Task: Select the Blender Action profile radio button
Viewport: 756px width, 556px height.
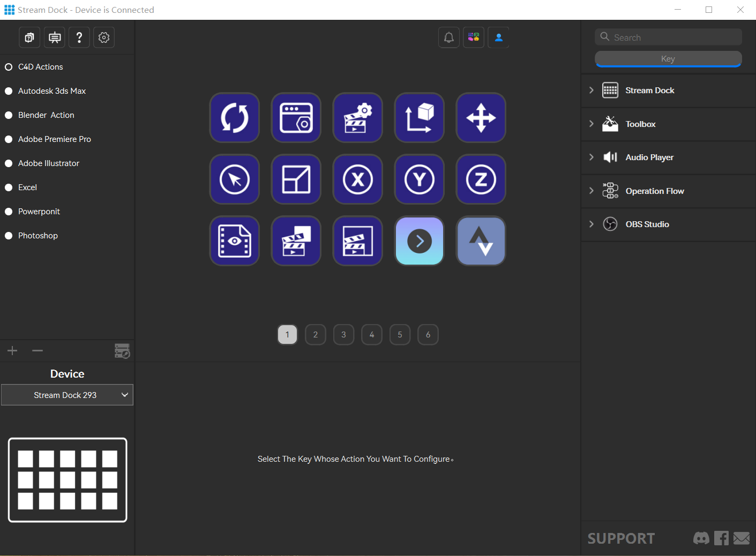Action: [x=9, y=115]
